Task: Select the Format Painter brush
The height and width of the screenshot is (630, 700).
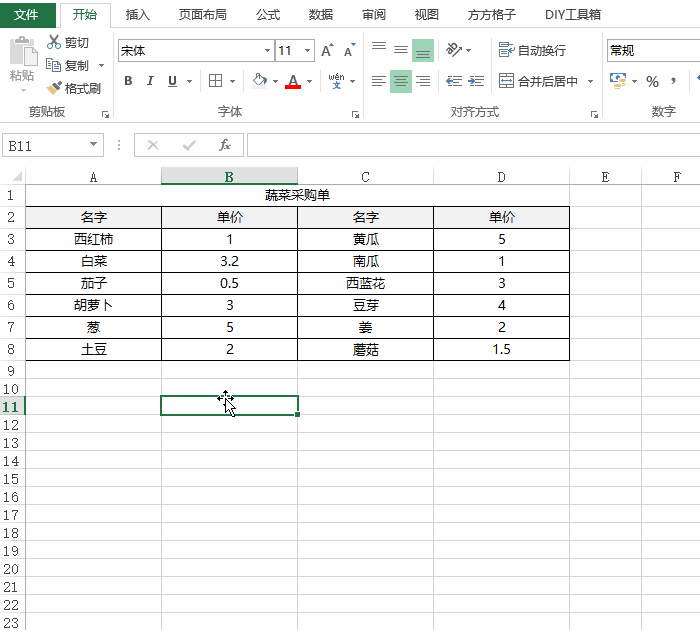Action: [54, 88]
